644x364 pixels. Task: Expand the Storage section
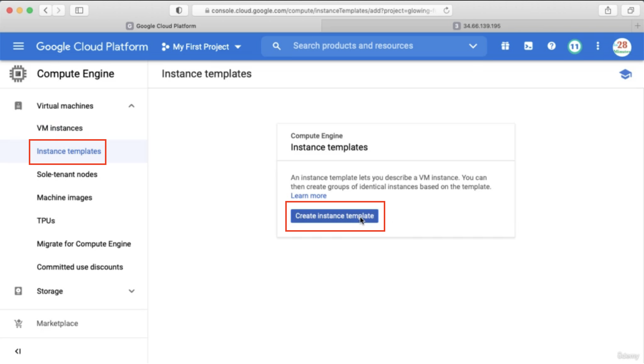[131, 291]
